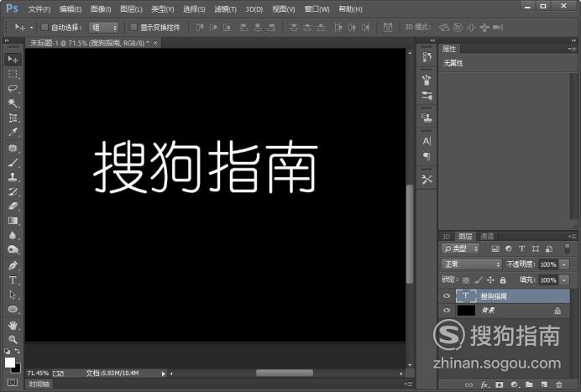Select the Blur tool
Screen dimensions: 581x392
pyautogui.click(x=13, y=235)
